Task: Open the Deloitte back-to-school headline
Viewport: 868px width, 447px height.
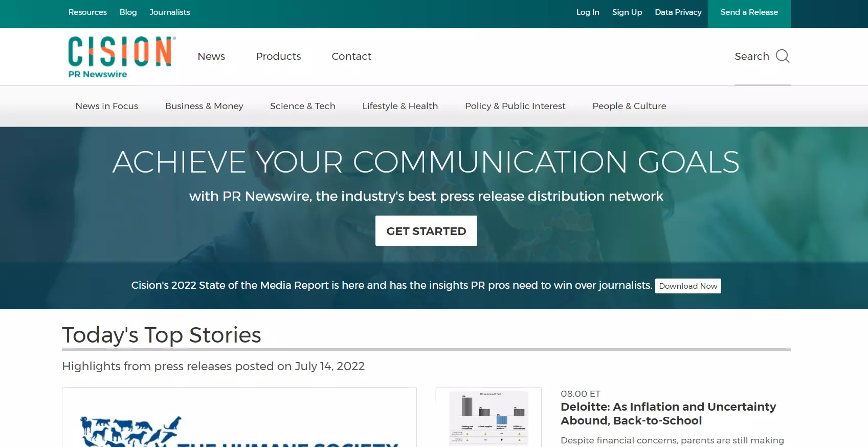Action: click(668, 414)
